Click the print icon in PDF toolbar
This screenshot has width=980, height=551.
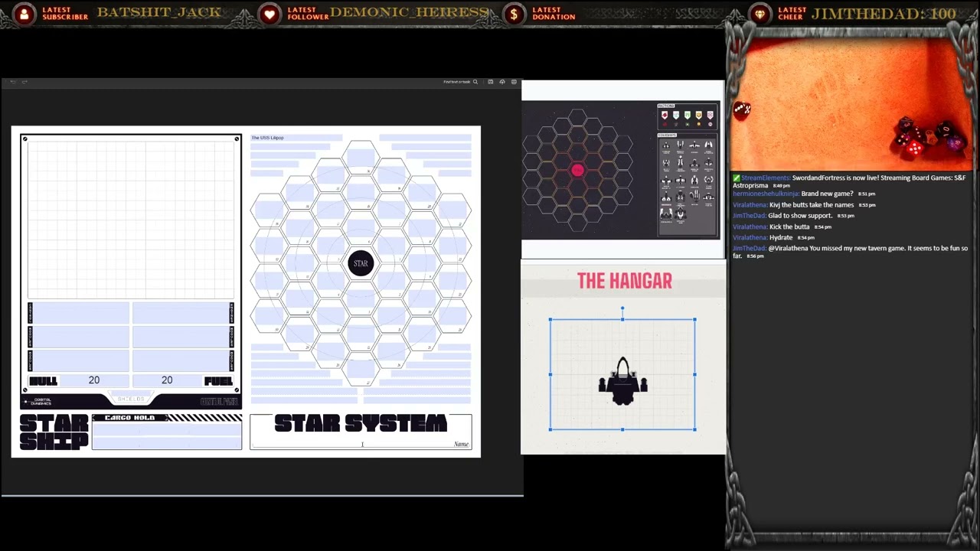click(514, 82)
